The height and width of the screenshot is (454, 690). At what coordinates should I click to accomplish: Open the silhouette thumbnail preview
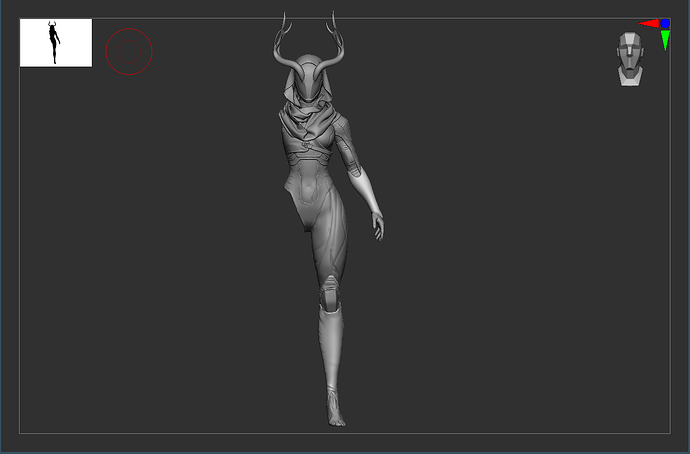(56, 43)
